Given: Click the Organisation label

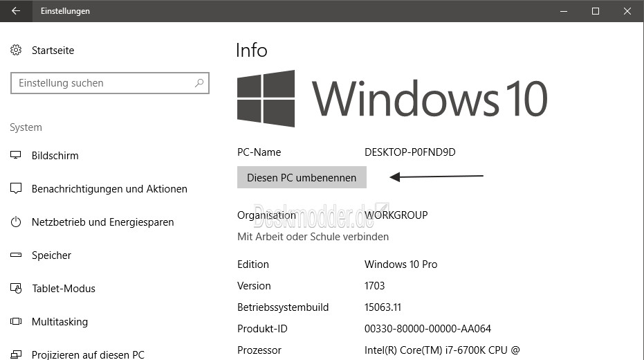Looking at the screenshot, I should pos(266,215).
